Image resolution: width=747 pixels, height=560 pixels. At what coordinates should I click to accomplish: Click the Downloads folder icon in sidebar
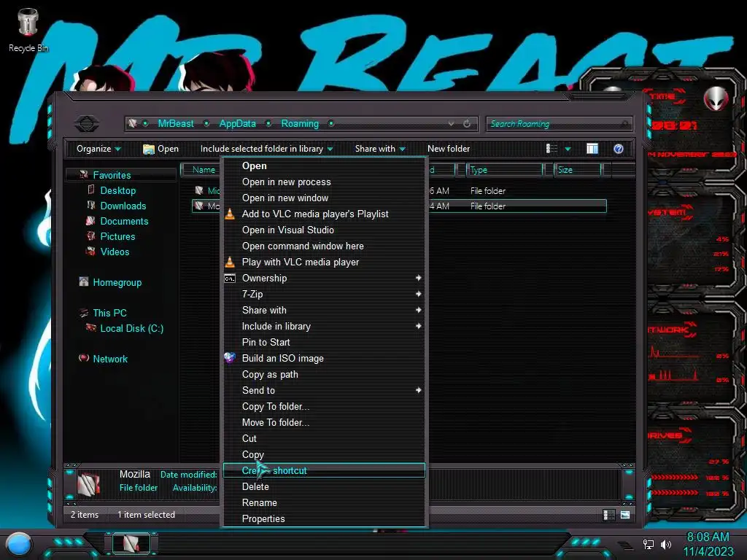pos(91,206)
